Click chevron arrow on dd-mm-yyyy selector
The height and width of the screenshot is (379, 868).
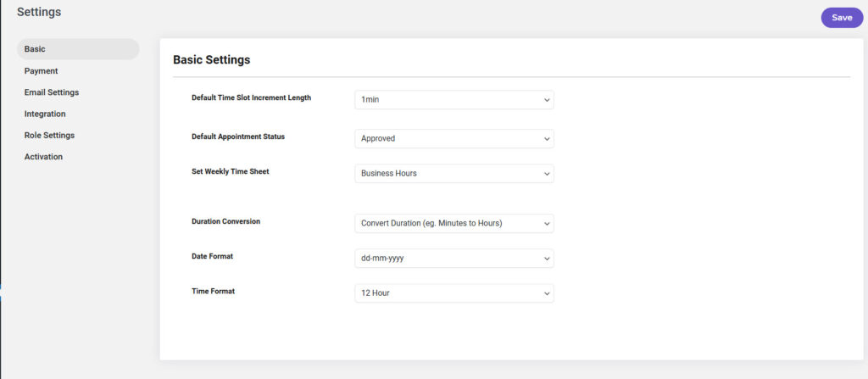[547, 259]
